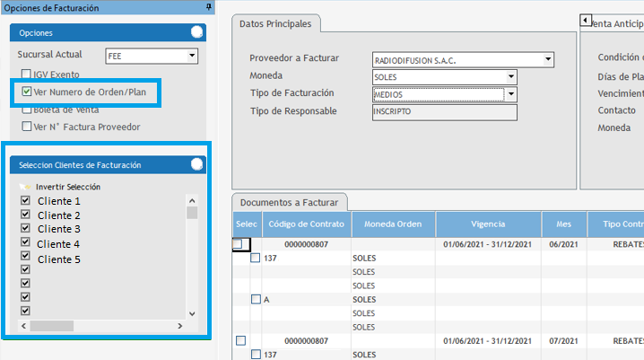Image resolution: width=644 pixels, height=360 pixels.
Task: Uncheck Ver Numero de Orden/Plan
Action: (27, 92)
